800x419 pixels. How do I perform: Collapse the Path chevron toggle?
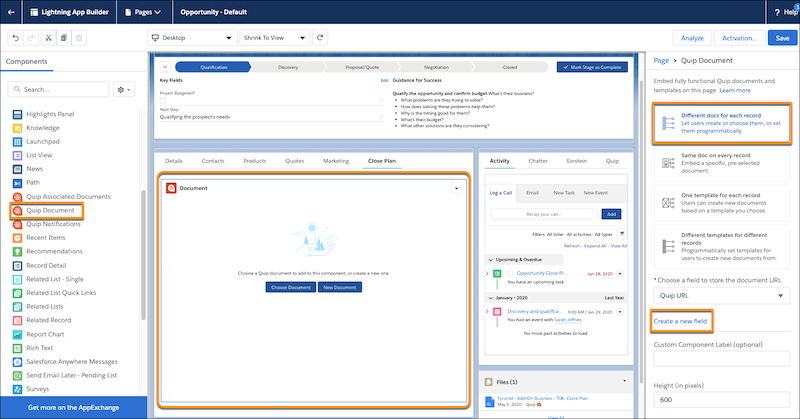[165, 67]
